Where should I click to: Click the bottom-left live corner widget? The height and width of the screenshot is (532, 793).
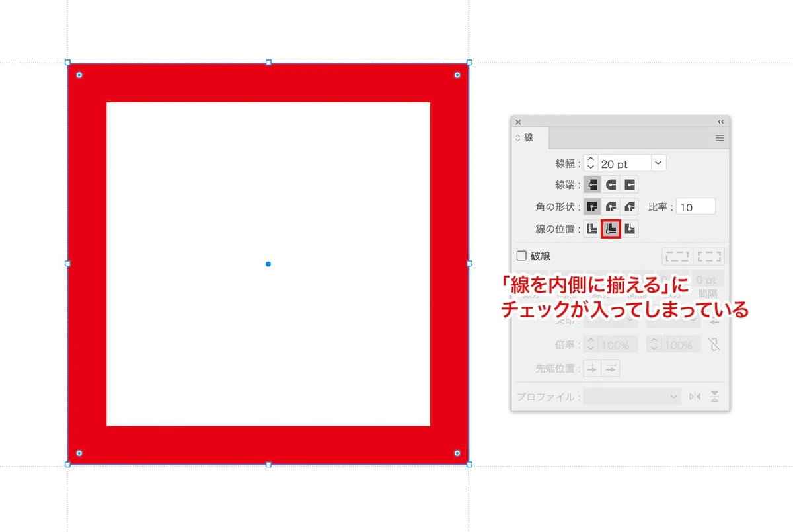coord(79,453)
